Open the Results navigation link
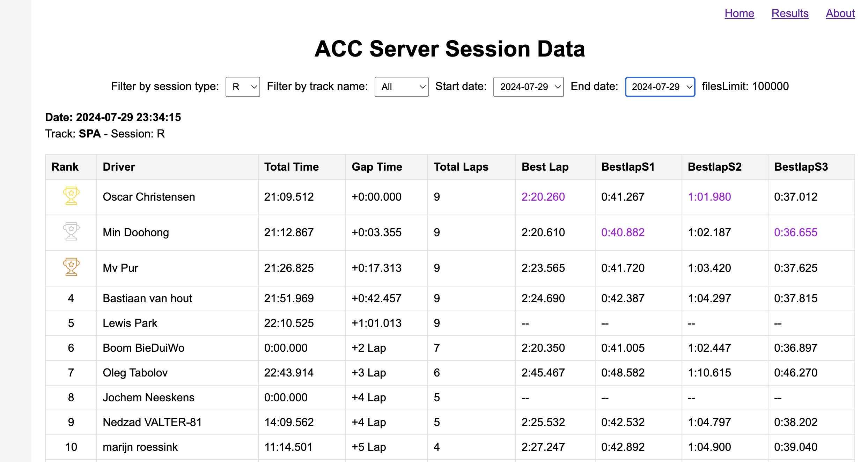 tap(790, 13)
